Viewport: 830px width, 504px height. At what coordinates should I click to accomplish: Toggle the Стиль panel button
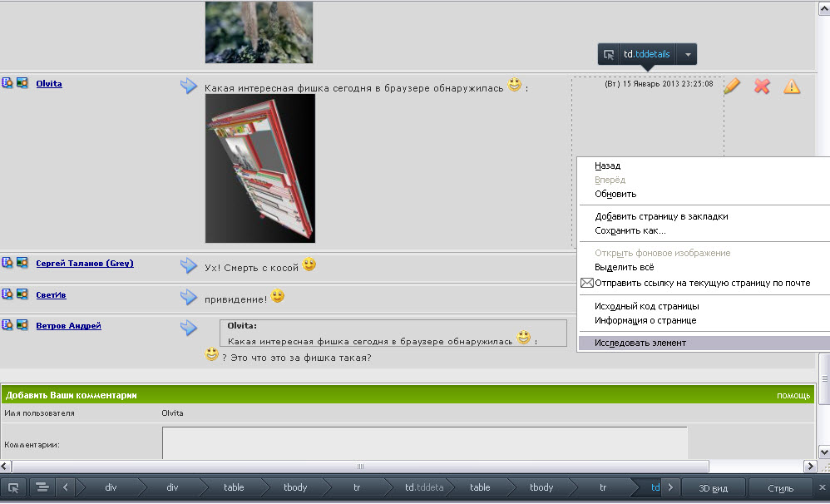point(780,488)
